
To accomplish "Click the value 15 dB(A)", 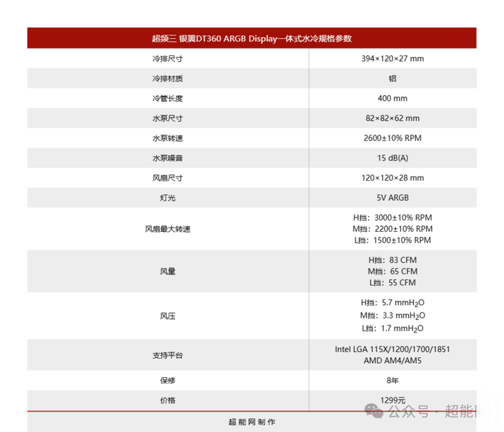I will coord(392,158).
